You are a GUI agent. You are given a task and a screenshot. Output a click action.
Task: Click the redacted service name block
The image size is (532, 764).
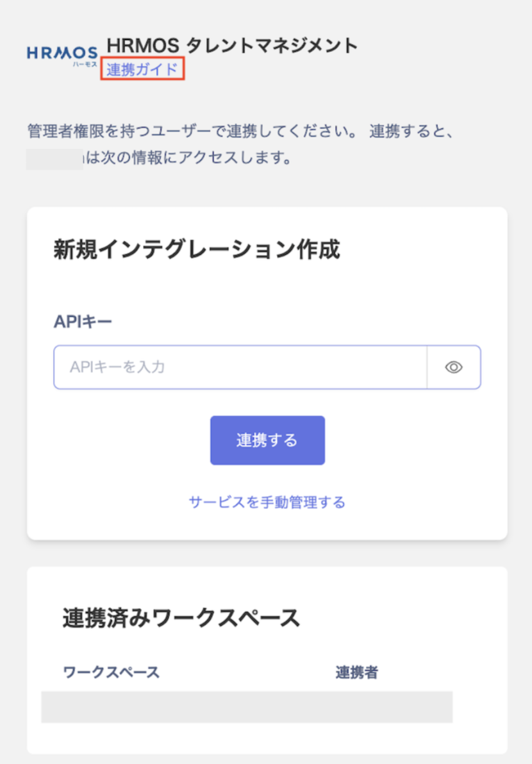pyautogui.click(x=54, y=160)
